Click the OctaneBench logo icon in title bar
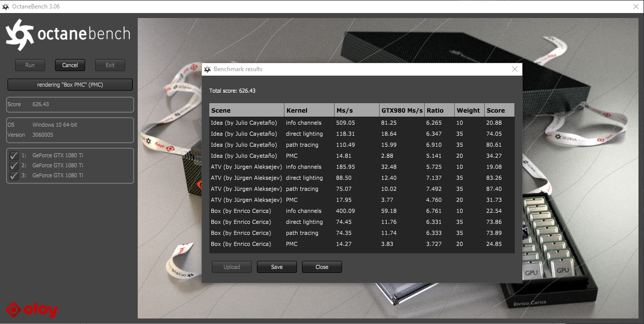Image resolution: width=644 pixels, height=324 pixels. (x=6, y=7)
